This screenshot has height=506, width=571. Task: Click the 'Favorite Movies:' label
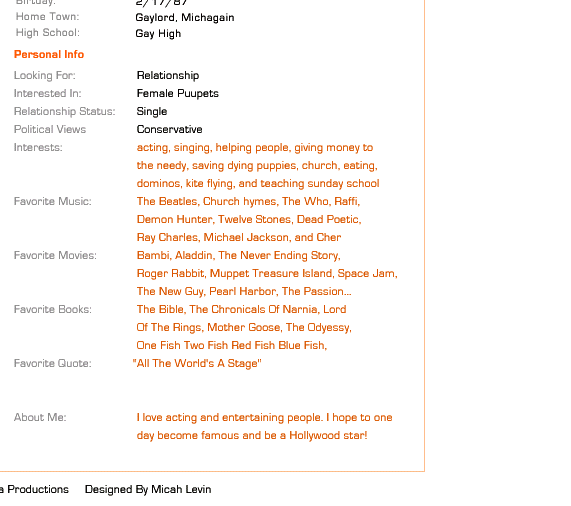55,256
